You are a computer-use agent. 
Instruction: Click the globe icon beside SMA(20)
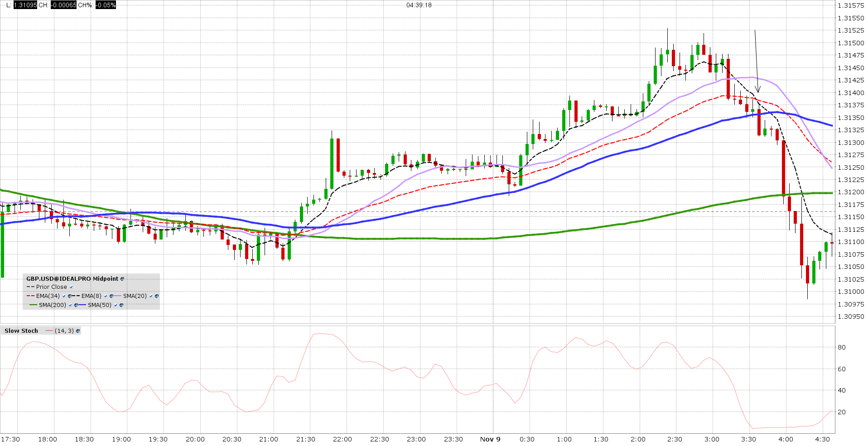click(157, 296)
